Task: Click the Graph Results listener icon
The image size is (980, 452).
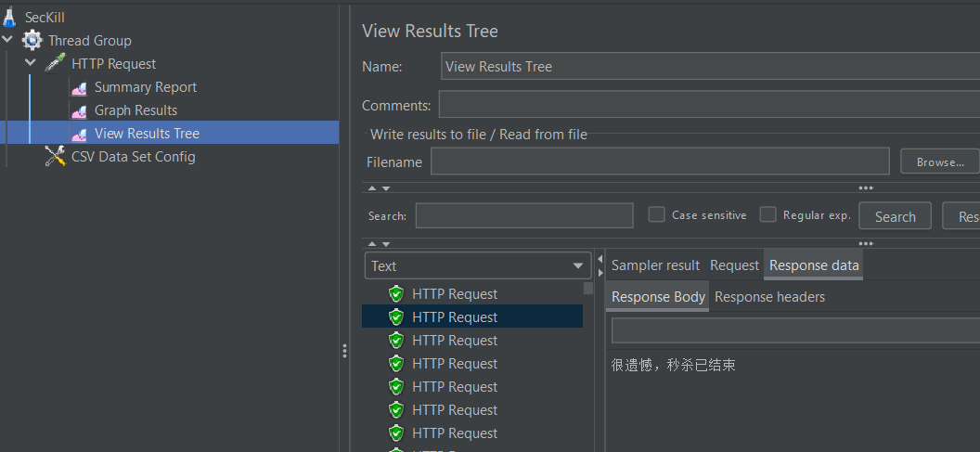Action: 79,111
